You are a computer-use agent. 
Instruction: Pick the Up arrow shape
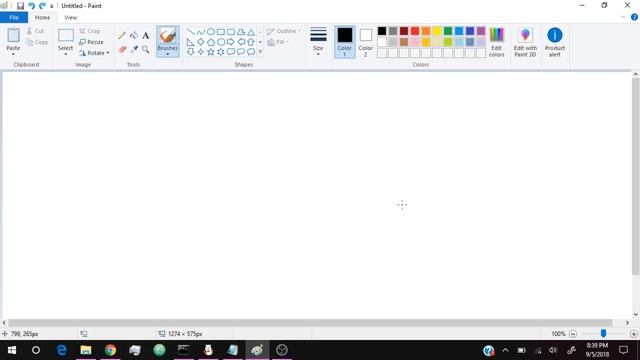251,42
